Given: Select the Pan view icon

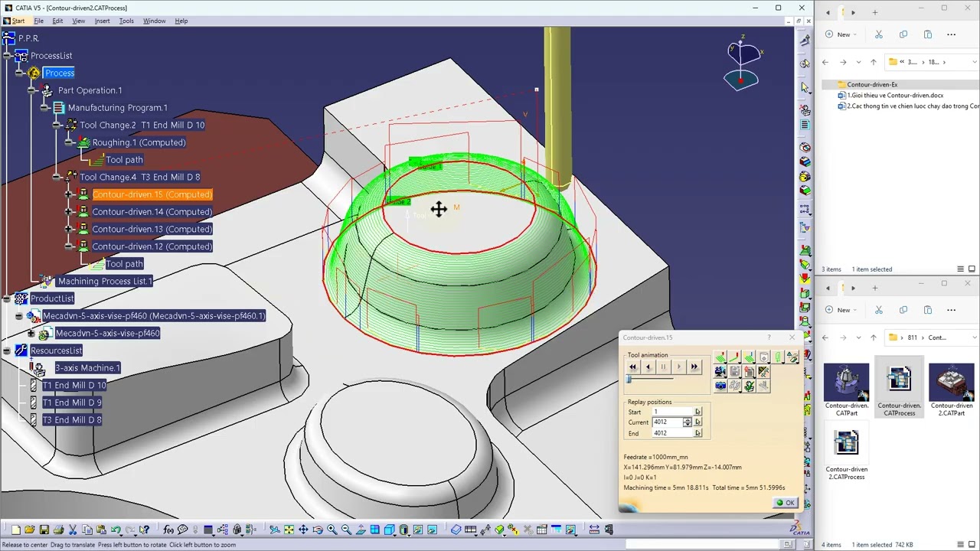Looking at the screenshot, I should (303, 530).
